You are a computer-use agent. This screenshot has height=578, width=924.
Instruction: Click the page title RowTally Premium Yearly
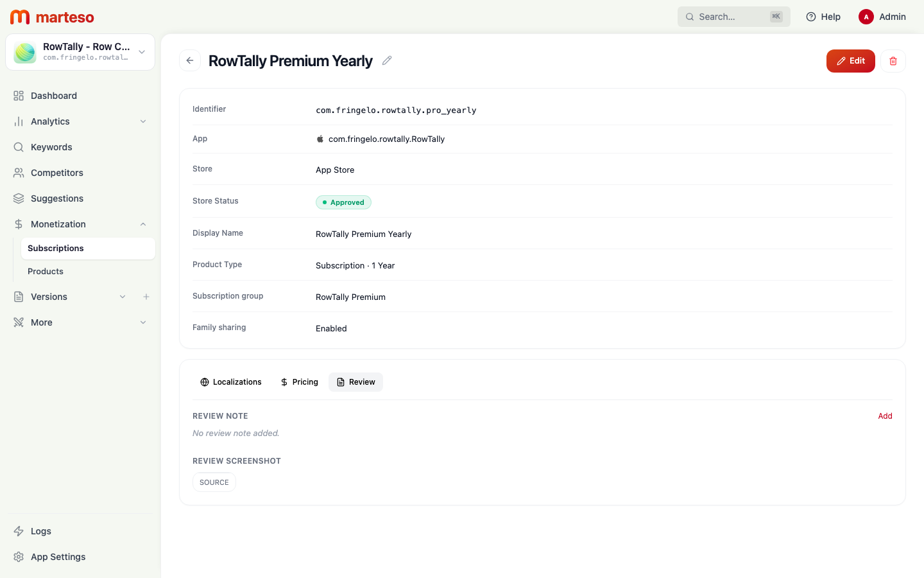coord(291,61)
